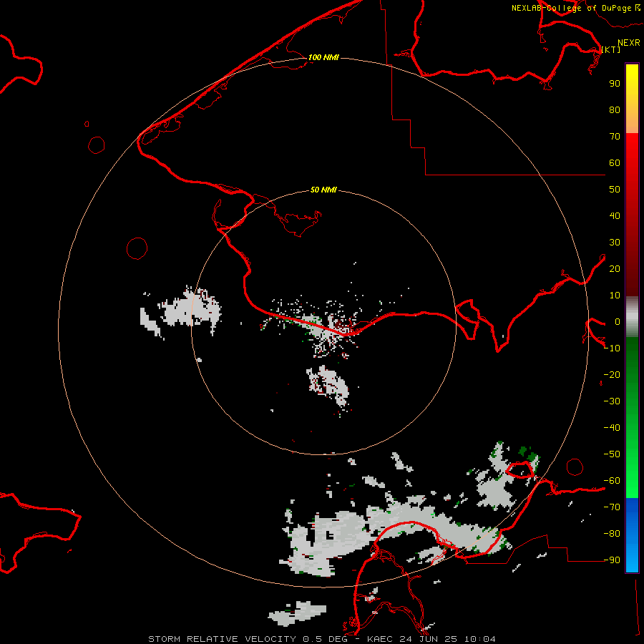
Task: Click the -40 scale label
Action: pyautogui.click(x=612, y=428)
